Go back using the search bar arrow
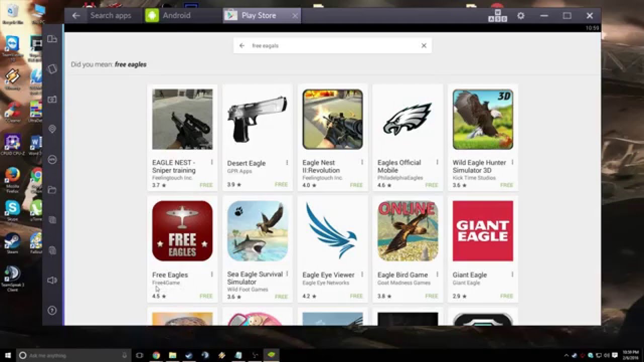The image size is (644, 362). coord(242,45)
